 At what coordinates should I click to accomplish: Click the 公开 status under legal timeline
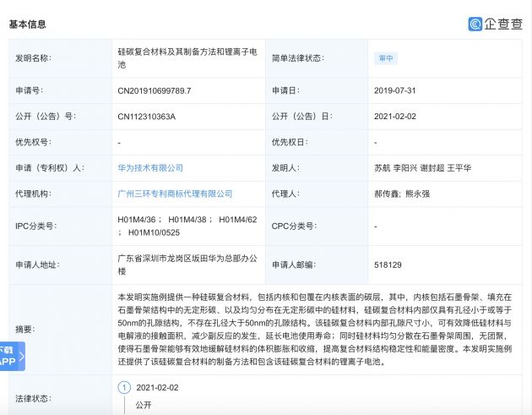pyautogui.click(x=144, y=405)
